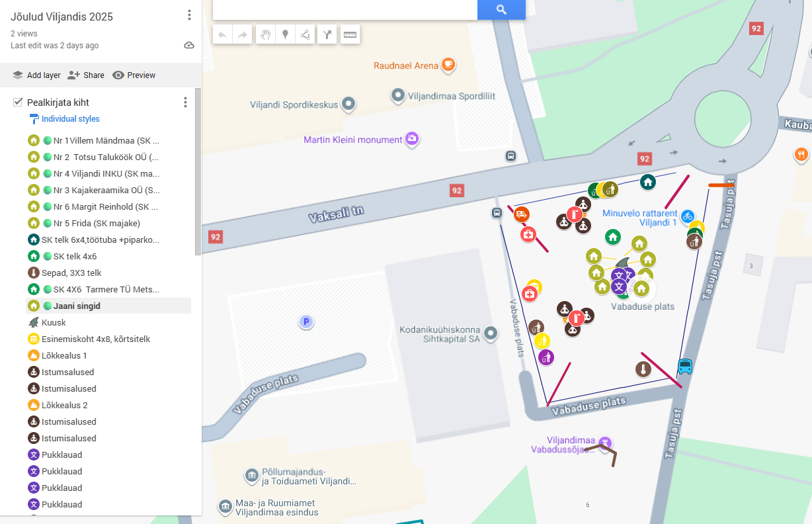812x524 pixels.
Task: Select the hand pan tool
Action: (265, 35)
